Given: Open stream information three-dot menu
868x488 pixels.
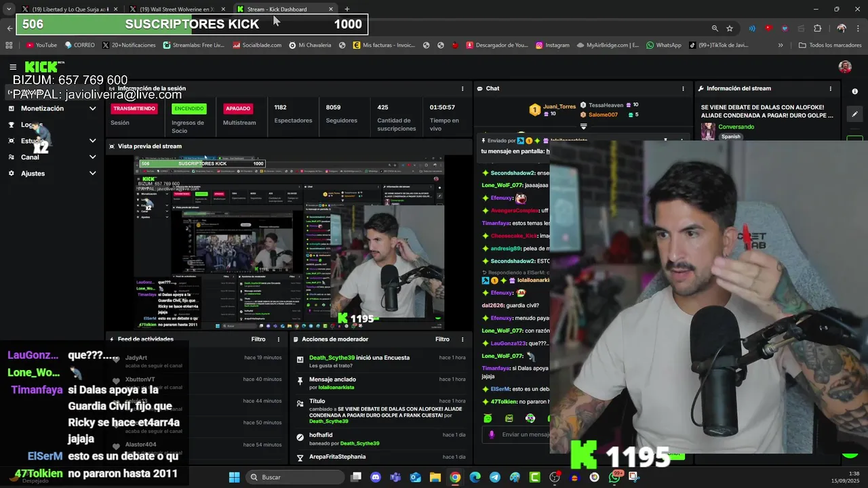Looking at the screenshot, I should click(830, 89).
